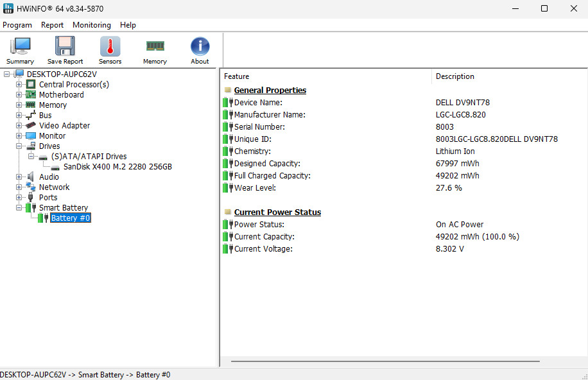The width and height of the screenshot is (588, 380).
Task: Collapse the (S)ATA/ATAPI Drives node
Action: pyautogui.click(x=31, y=156)
